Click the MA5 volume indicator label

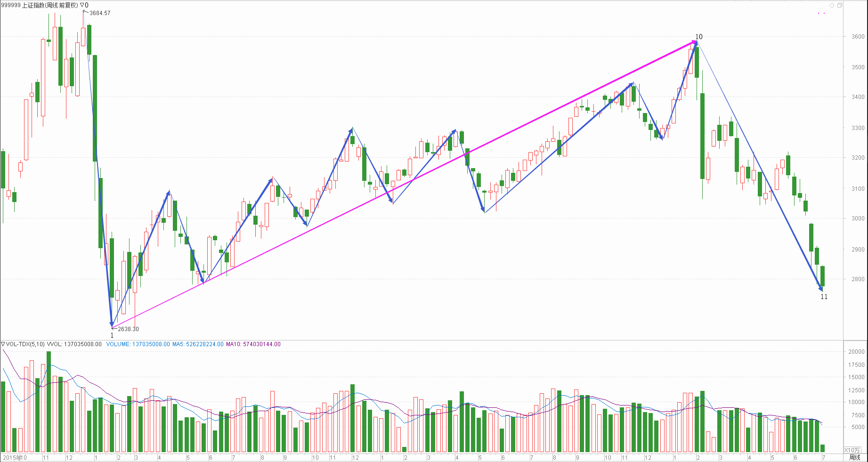(x=198, y=344)
